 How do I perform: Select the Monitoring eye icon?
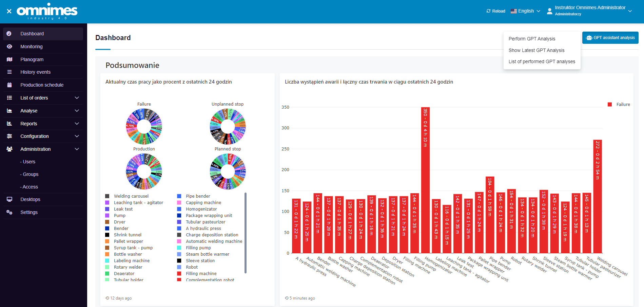pos(9,47)
